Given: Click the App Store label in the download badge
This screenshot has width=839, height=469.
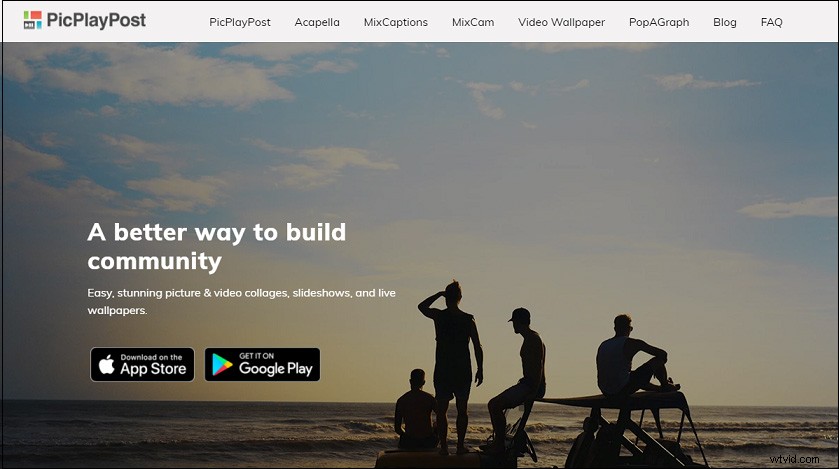Looking at the screenshot, I should [153, 368].
